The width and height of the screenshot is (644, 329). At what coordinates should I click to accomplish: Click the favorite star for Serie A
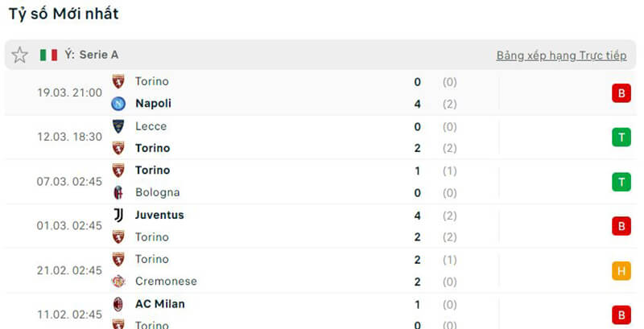(20, 55)
